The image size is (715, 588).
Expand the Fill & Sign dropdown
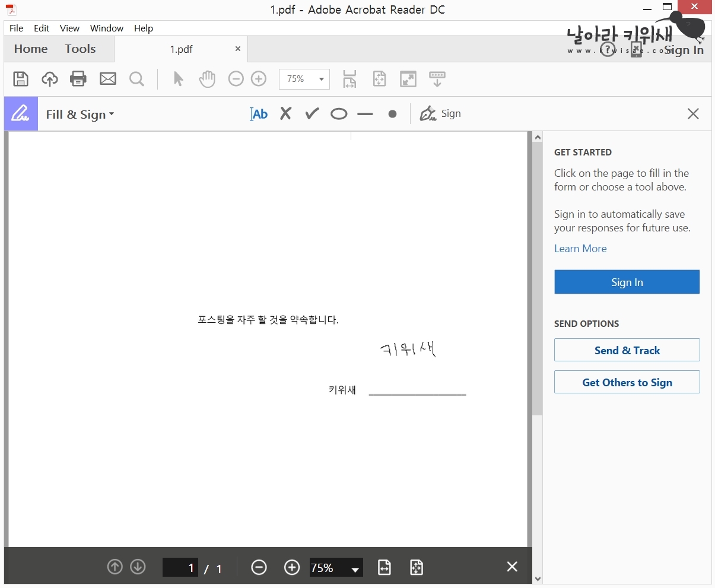point(80,115)
